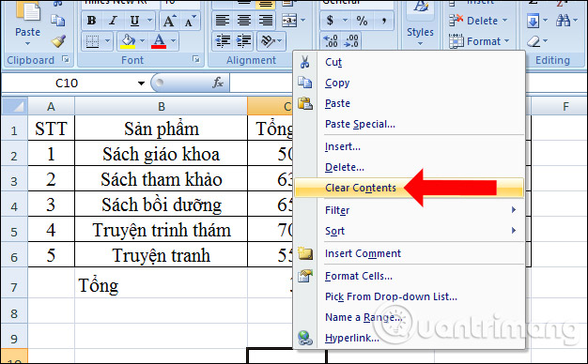Toggle Align Text Right
This screenshot has height=364, width=588.
266,21
